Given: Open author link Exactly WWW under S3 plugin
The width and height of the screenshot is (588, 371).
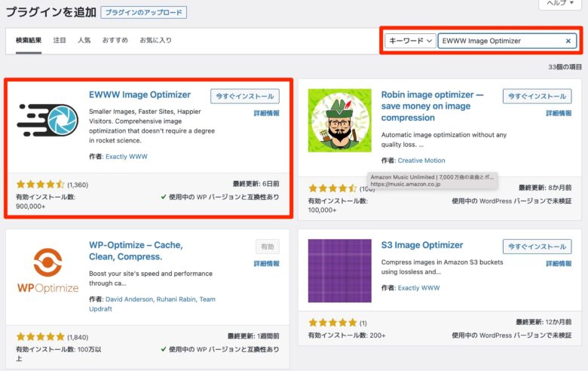Looking at the screenshot, I should point(418,288).
